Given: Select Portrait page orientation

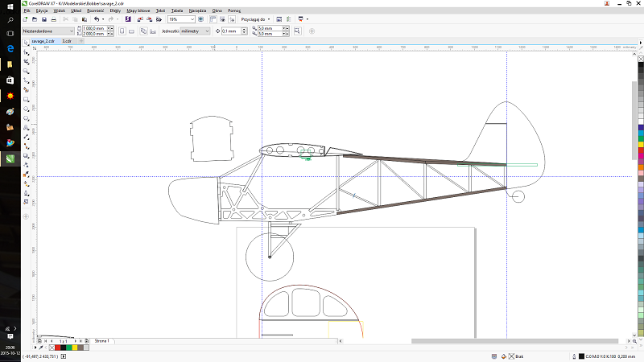Looking at the screenshot, I should (122, 31).
